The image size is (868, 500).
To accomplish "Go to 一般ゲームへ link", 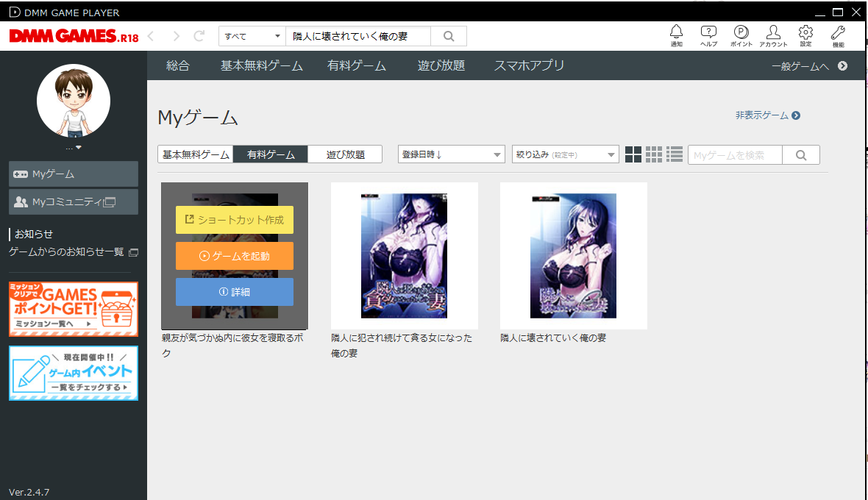I will pyautogui.click(x=800, y=66).
